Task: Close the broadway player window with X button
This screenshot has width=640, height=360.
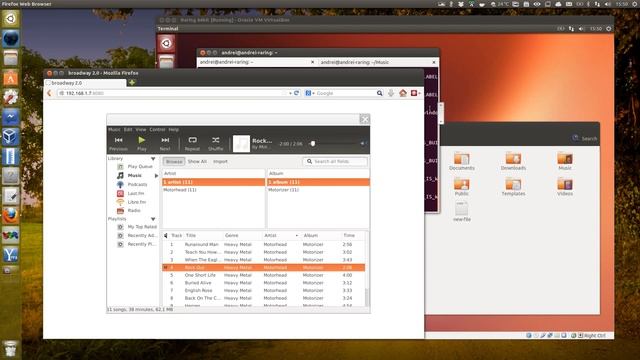Action: coord(364,119)
